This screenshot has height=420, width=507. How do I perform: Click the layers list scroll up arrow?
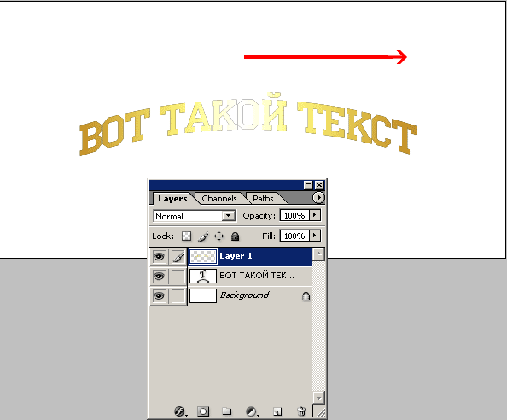(x=319, y=254)
